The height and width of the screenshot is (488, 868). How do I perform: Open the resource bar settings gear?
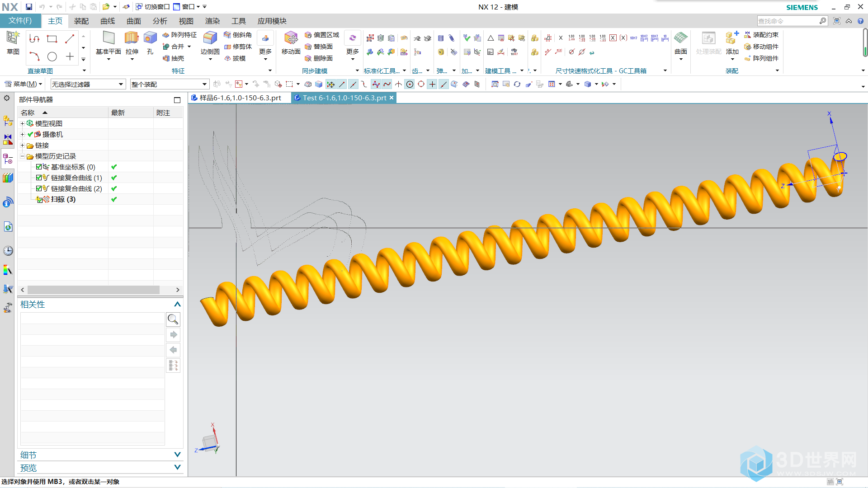click(7, 98)
